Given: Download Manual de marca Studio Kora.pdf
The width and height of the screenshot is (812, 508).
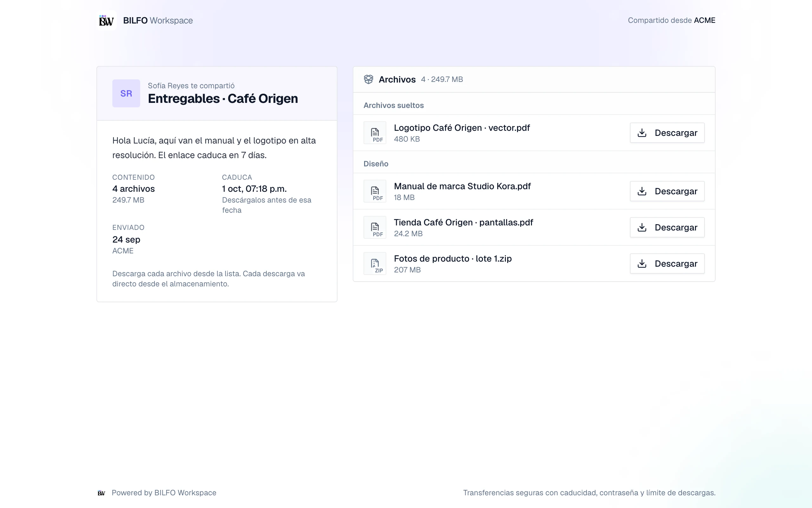Looking at the screenshot, I should 667,191.
